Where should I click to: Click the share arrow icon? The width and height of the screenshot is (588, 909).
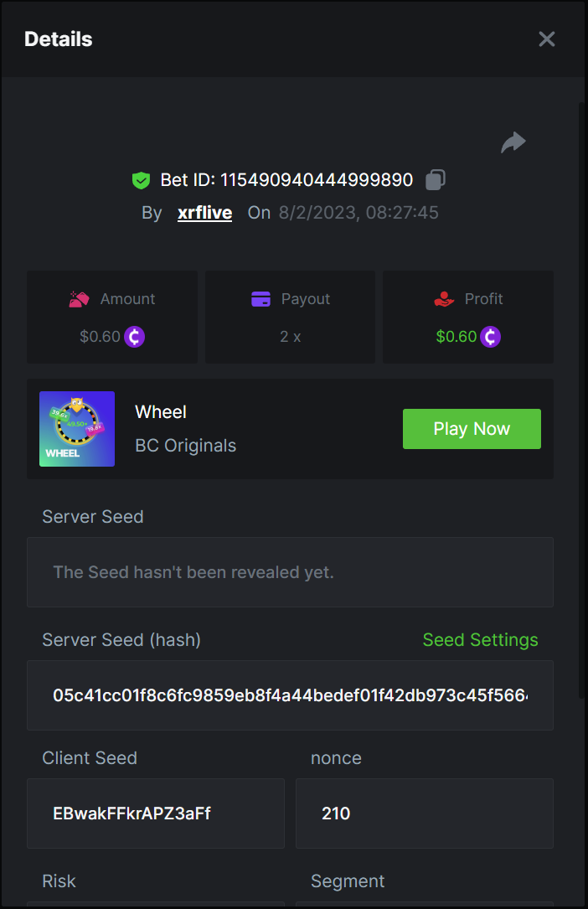tap(513, 142)
